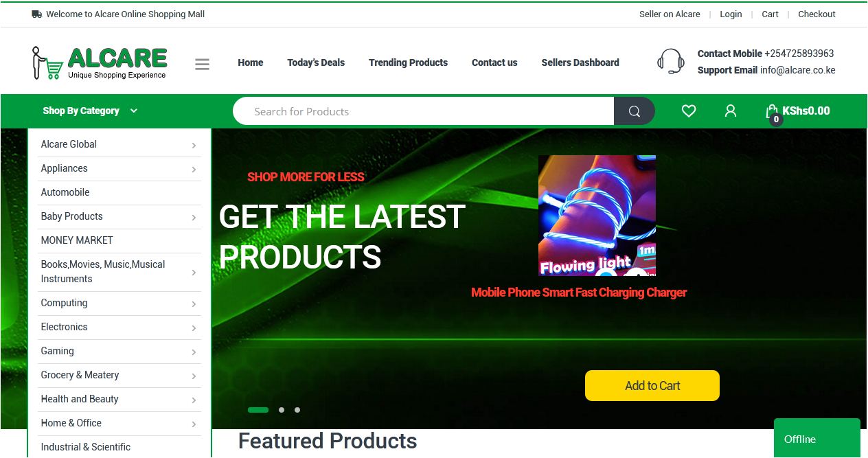Open Trending Products menu item
This screenshot has height=458, width=868.
click(408, 62)
